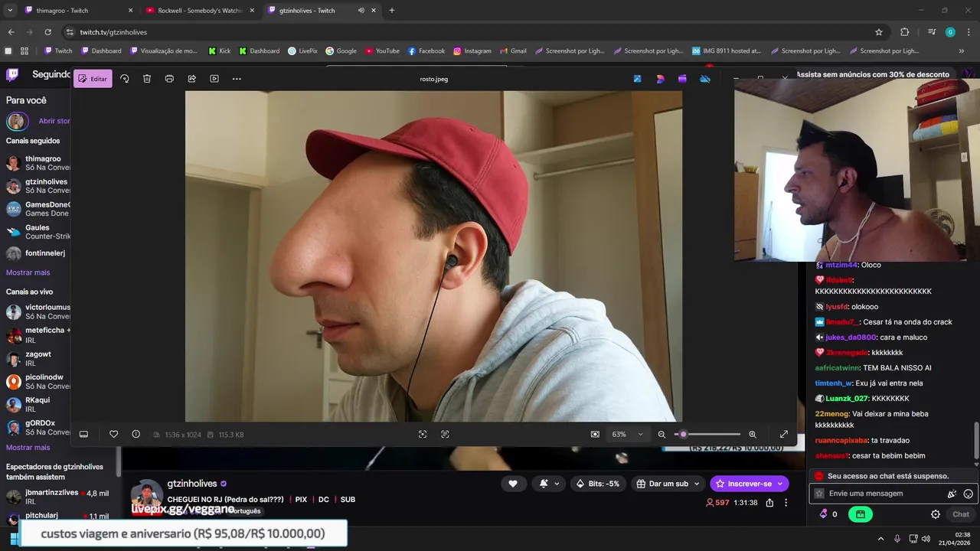Share the stream icon
Image resolution: width=980 pixels, height=551 pixels.
[769, 503]
